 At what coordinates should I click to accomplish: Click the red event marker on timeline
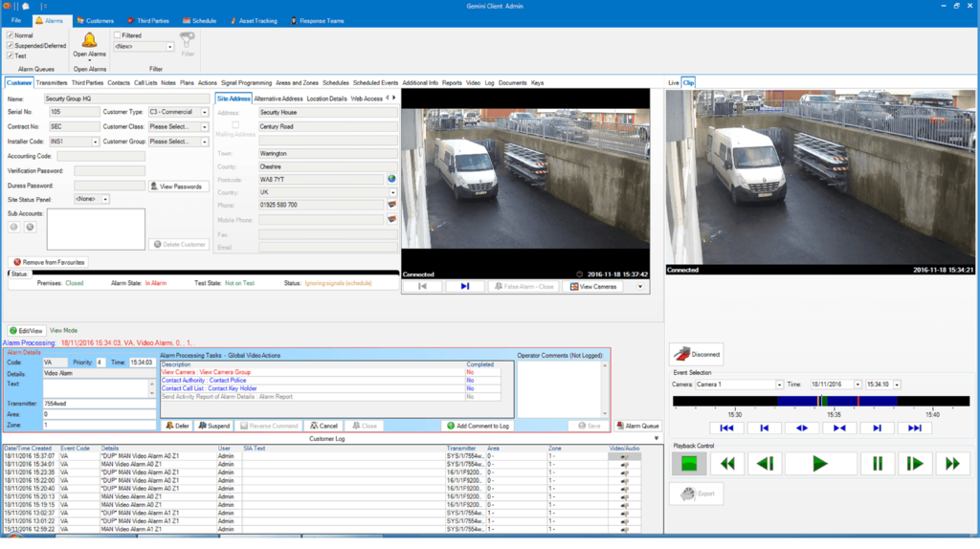point(857,401)
